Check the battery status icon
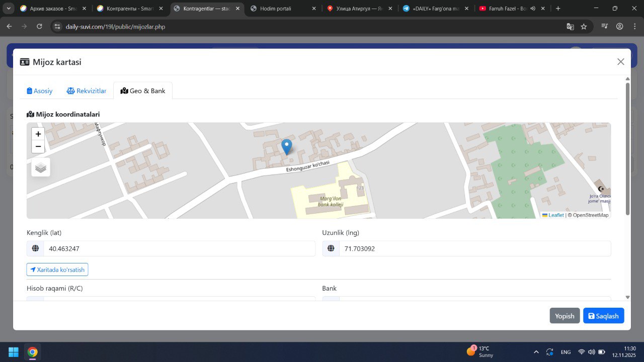This screenshot has width=644, height=362. coord(602,352)
